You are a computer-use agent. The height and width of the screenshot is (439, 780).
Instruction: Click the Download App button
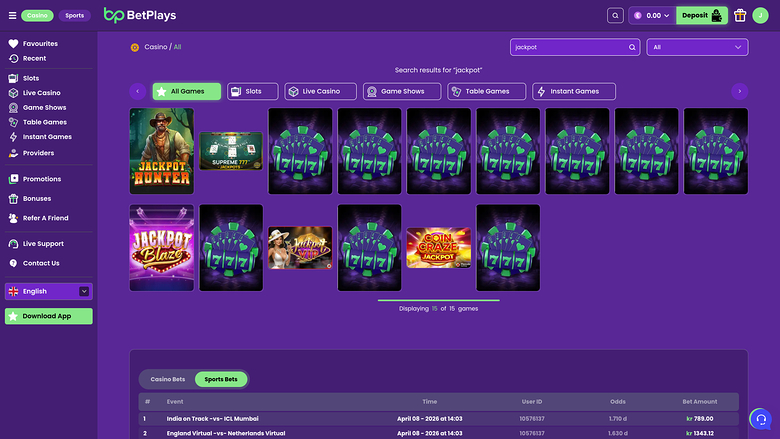pos(49,316)
